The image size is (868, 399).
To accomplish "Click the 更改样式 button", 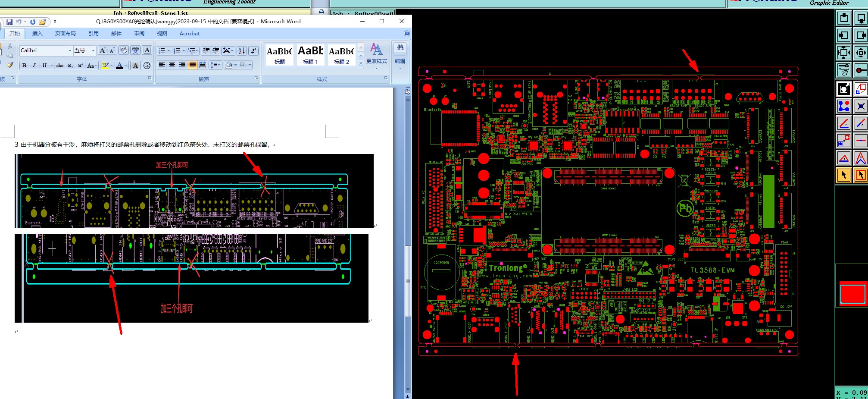I will (x=377, y=54).
